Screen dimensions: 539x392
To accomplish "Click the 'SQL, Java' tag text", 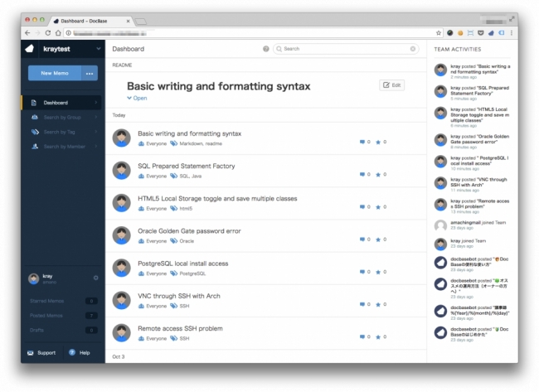I will coord(191,176).
